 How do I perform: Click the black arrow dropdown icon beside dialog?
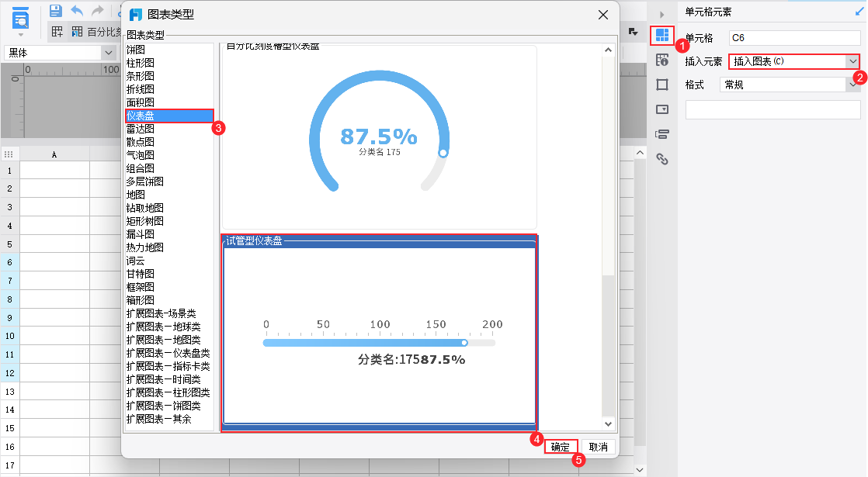(633, 32)
